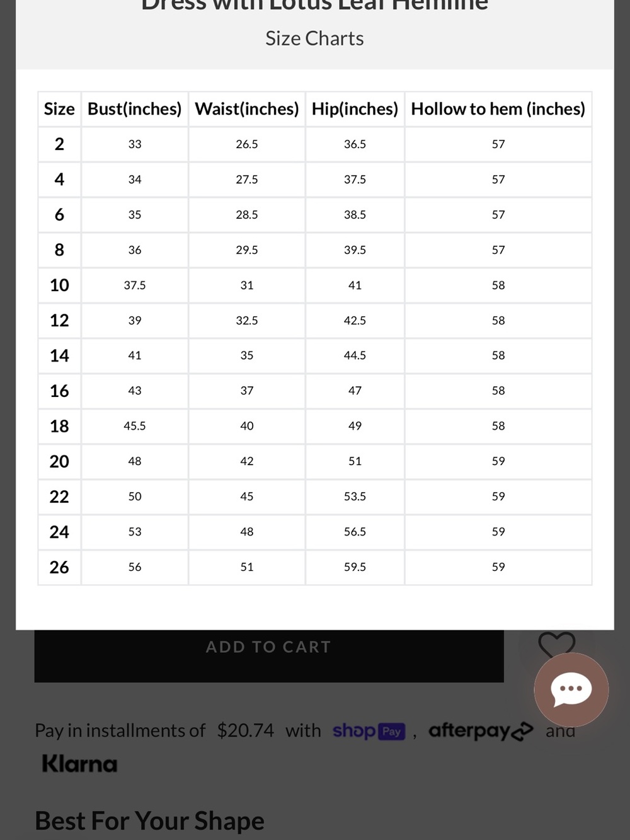Click the Klarna logo
The width and height of the screenshot is (630, 840).
pyautogui.click(x=79, y=764)
